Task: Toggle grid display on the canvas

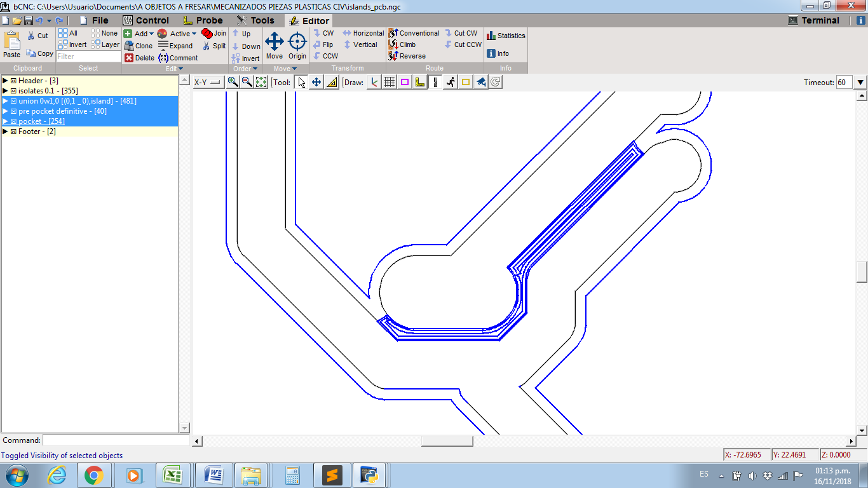Action: click(x=390, y=82)
